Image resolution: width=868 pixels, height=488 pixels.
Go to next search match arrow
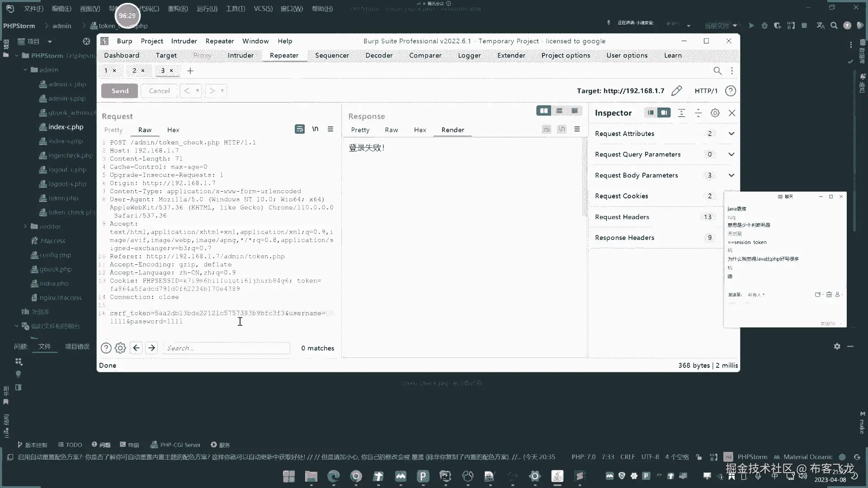[151, 348]
